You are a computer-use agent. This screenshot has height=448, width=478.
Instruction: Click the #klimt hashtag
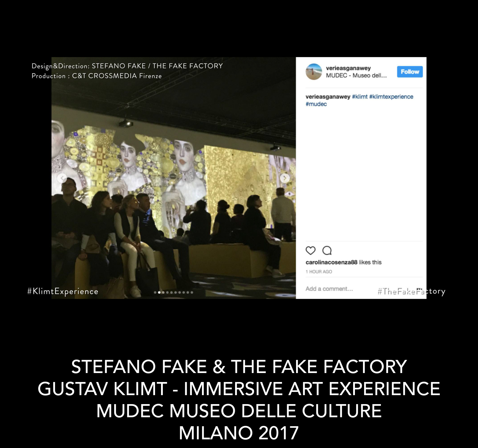[360, 97]
